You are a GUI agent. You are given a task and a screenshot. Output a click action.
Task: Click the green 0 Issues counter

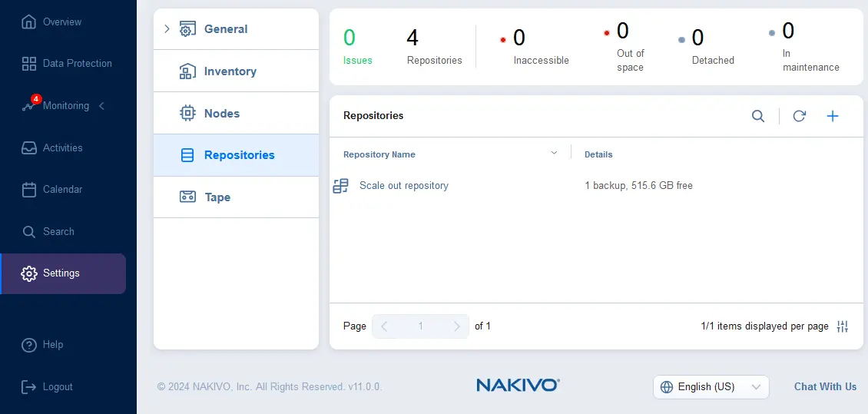tap(358, 47)
